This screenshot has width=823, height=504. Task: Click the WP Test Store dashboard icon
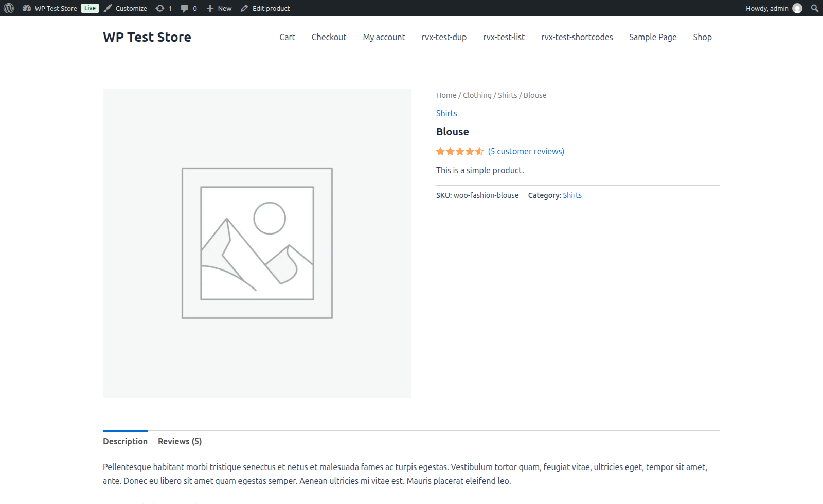coord(27,8)
